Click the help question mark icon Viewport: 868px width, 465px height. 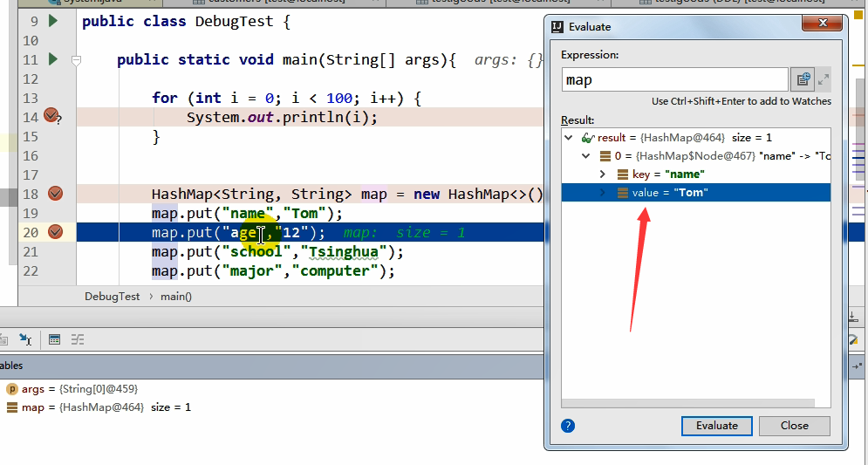pos(567,425)
